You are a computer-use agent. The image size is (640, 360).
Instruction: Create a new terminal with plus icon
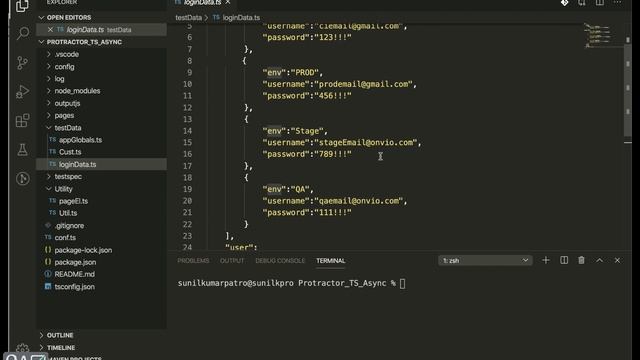(x=546, y=260)
